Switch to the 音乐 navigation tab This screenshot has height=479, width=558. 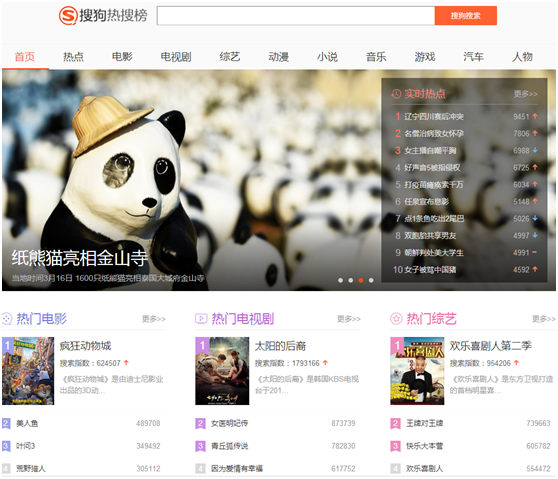click(376, 57)
